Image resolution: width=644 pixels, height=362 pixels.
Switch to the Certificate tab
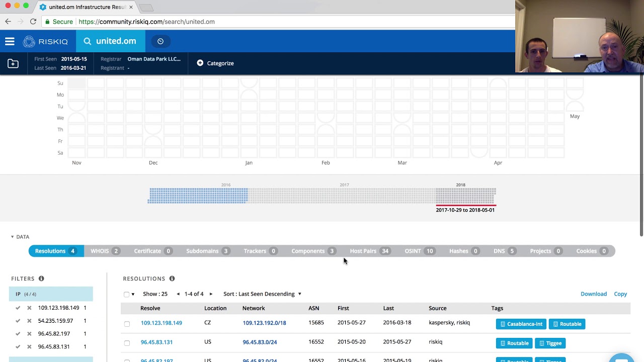pyautogui.click(x=152, y=251)
